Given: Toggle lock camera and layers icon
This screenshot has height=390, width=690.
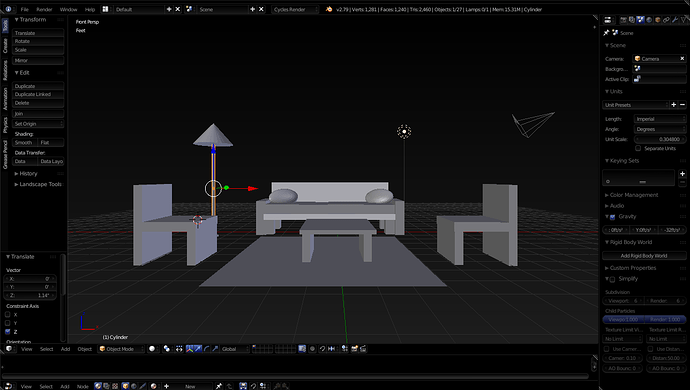Looking at the screenshot, I should pos(302,349).
